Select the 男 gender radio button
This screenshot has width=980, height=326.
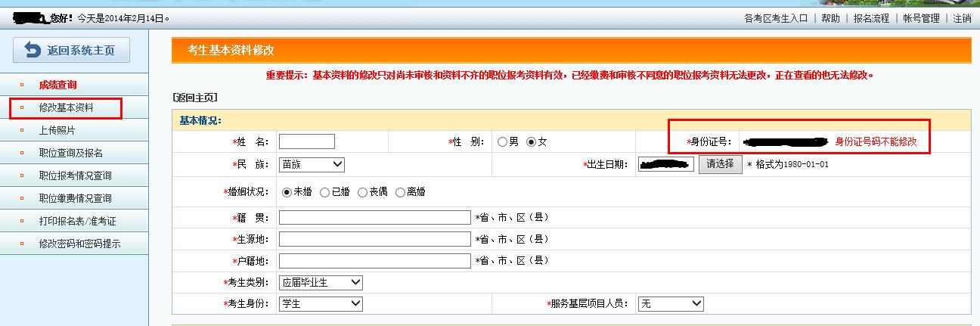pyautogui.click(x=502, y=141)
